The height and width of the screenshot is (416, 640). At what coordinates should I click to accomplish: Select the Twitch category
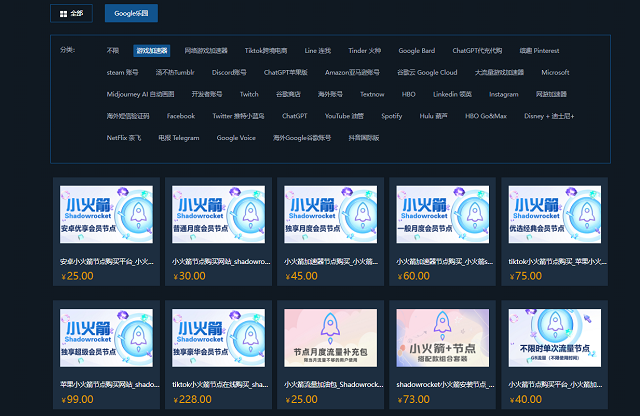pos(249,94)
